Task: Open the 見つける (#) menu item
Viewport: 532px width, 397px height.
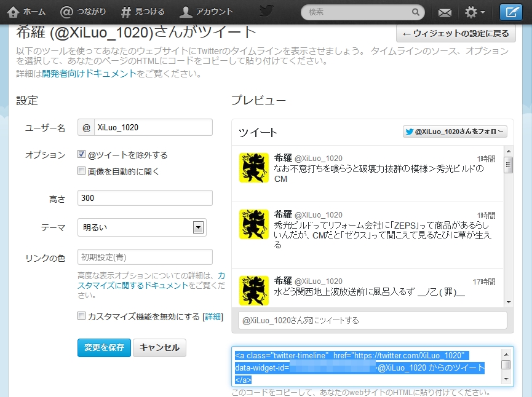Action: (x=143, y=12)
